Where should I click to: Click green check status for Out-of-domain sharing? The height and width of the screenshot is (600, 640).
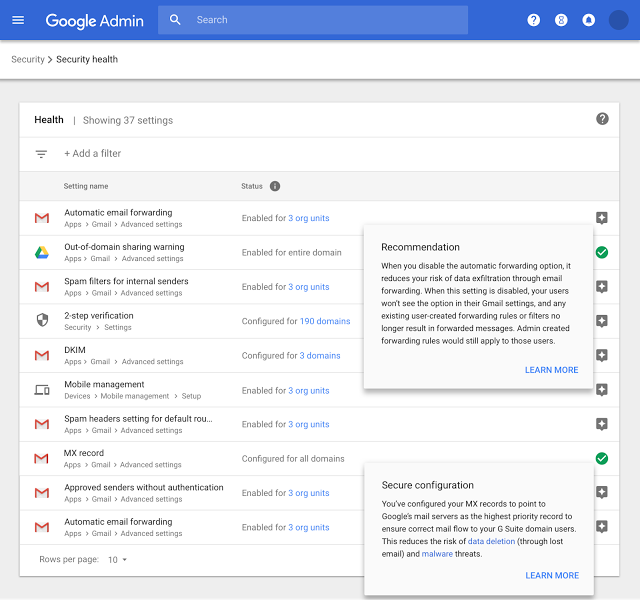601,252
